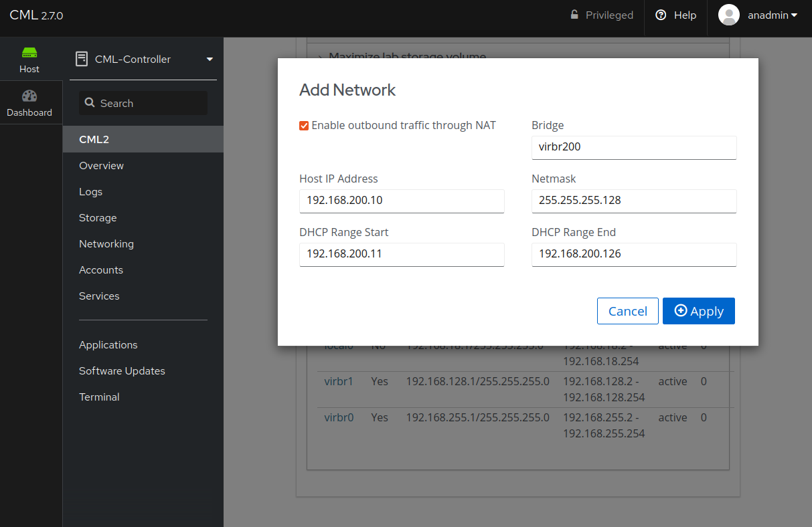Image resolution: width=812 pixels, height=527 pixels.
Task: Apply the new network settings
Action: click(698, 311)
